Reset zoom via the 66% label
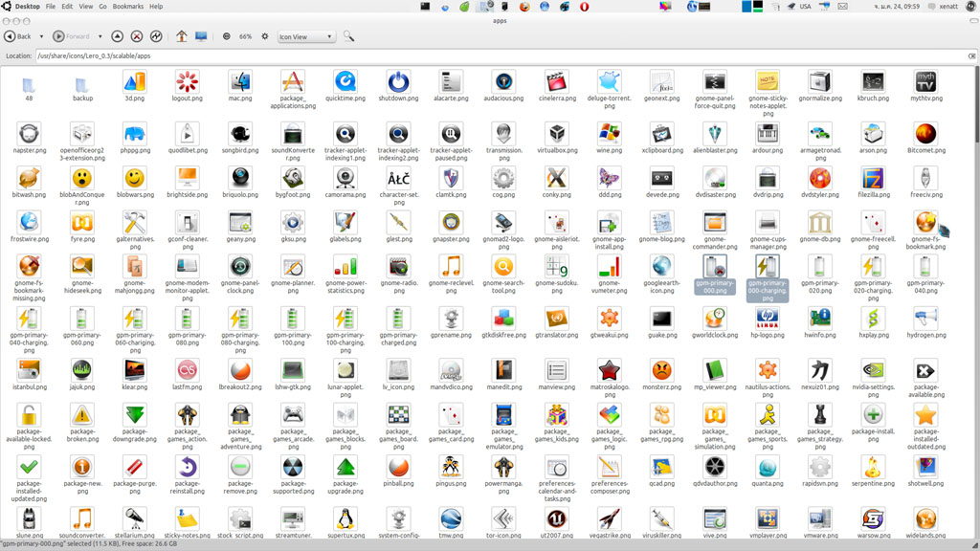This screenshot has width=980, height=551. [246, 37]
